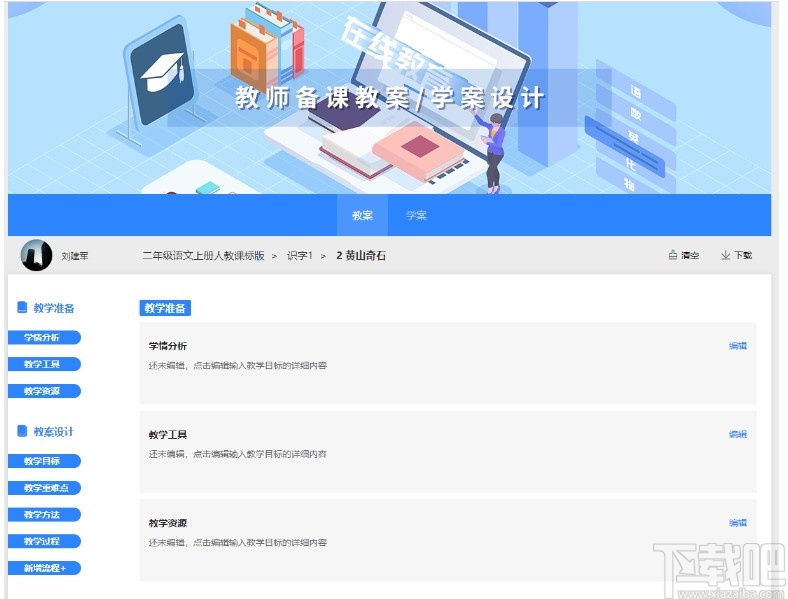Switch to the 教案 tab

[362, 215]
